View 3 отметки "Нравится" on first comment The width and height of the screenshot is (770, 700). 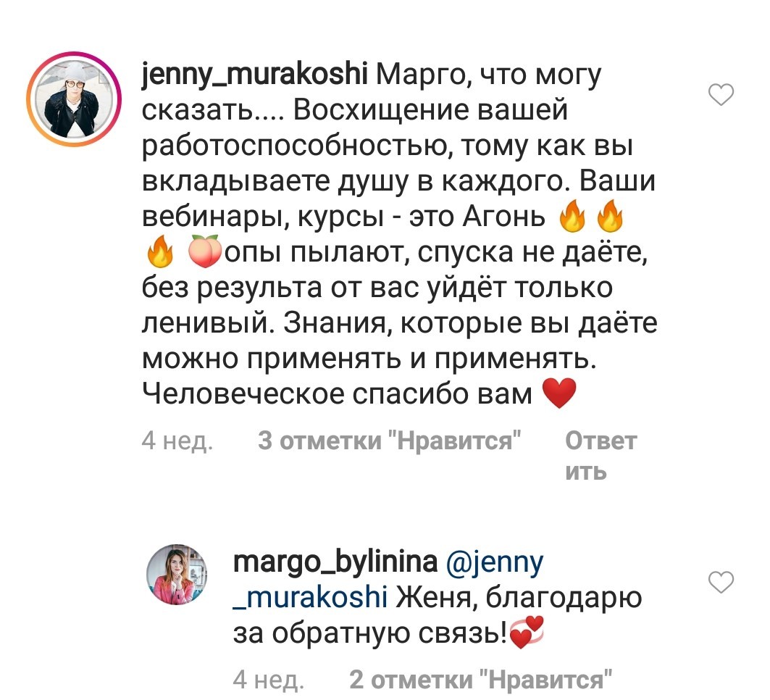tap(390, 441)
